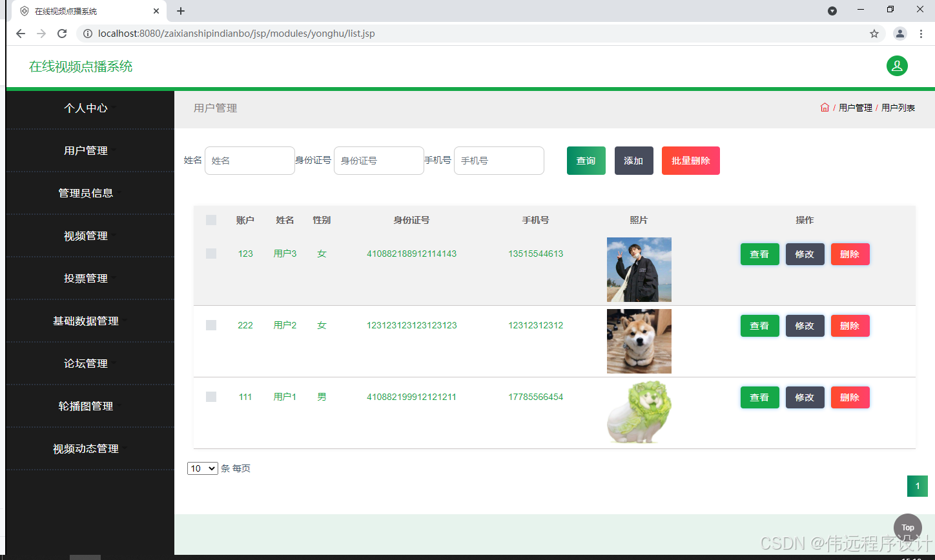Click ID number 410882188912114143
935x560 pixels.
tap(412, 254)
